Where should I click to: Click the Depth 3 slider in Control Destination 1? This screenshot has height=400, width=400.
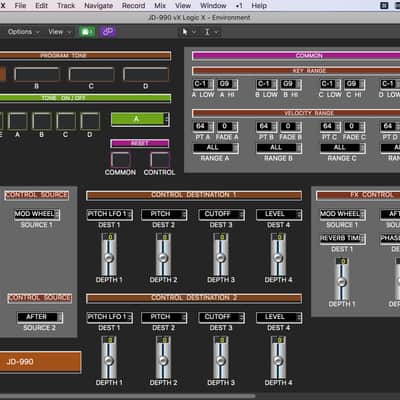coord(221,255)
